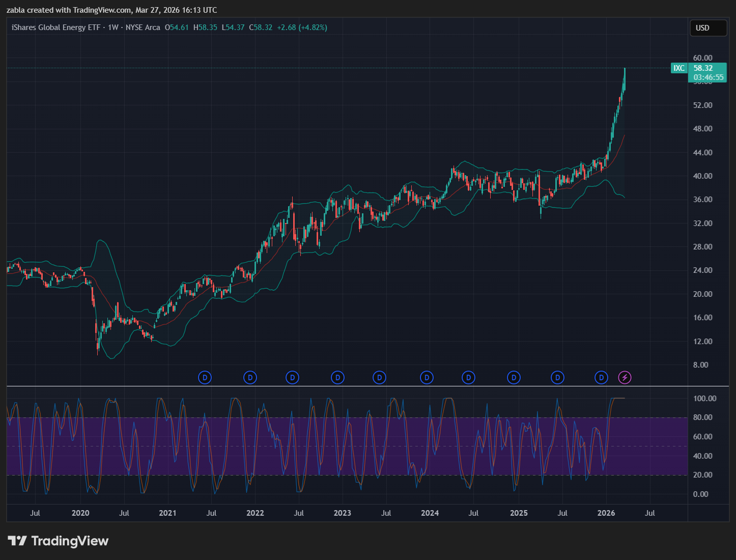Image resolution: width=736 pixels, height=560 pixels.
Task: Select the dividend marker near December 2022
Action: 337,378
